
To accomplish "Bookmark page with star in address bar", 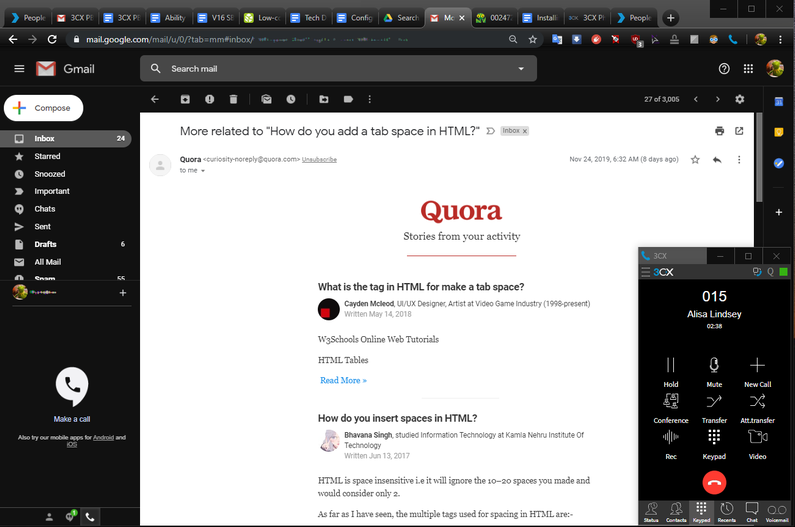I will coord(532,40).
